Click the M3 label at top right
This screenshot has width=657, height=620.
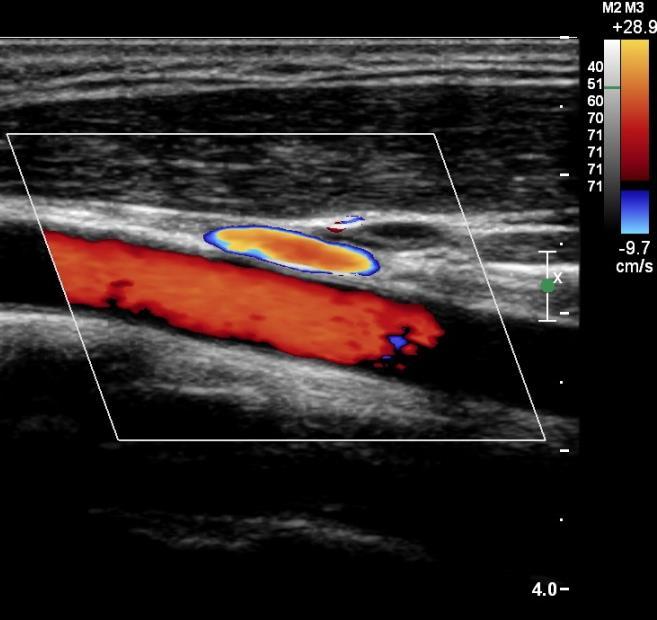[x=634, y=8]
